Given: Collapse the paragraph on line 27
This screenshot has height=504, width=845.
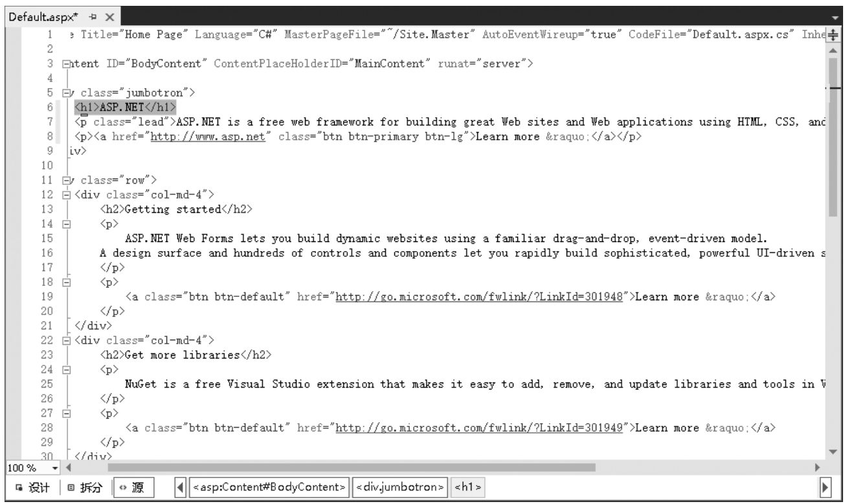Looking at the screenshot, I should (65, 412).
